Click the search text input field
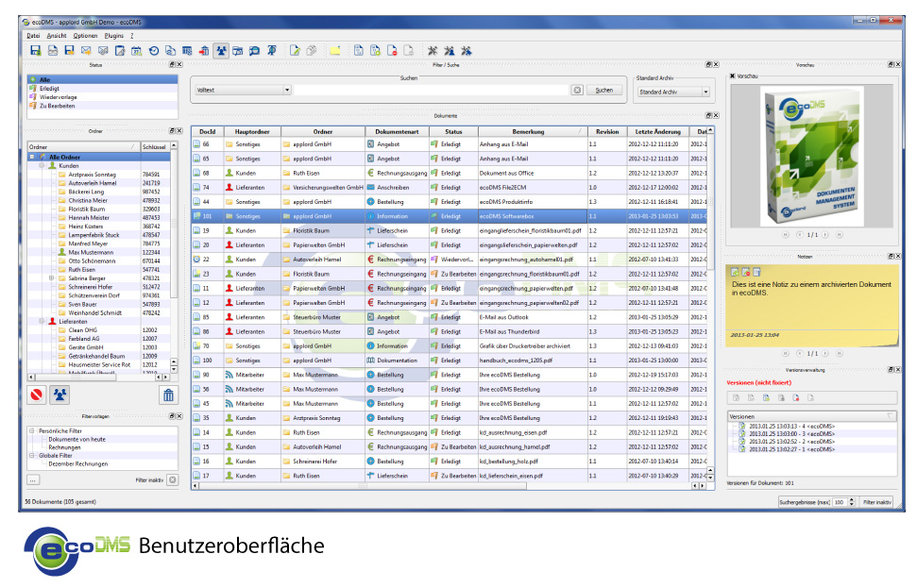 pos(431,90)
